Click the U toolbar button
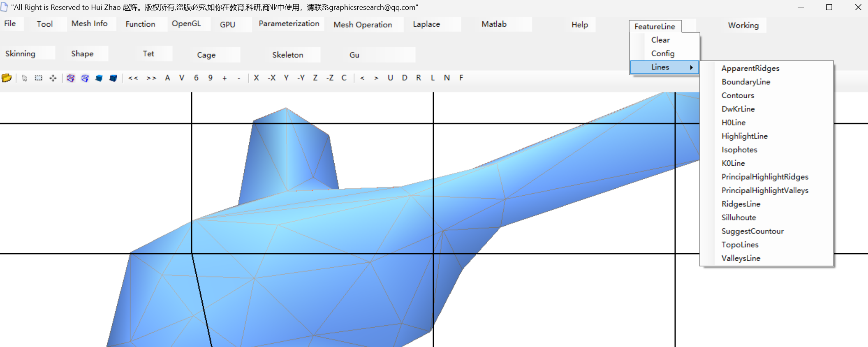This screenshot has width=868, height=347. point(390,78)
